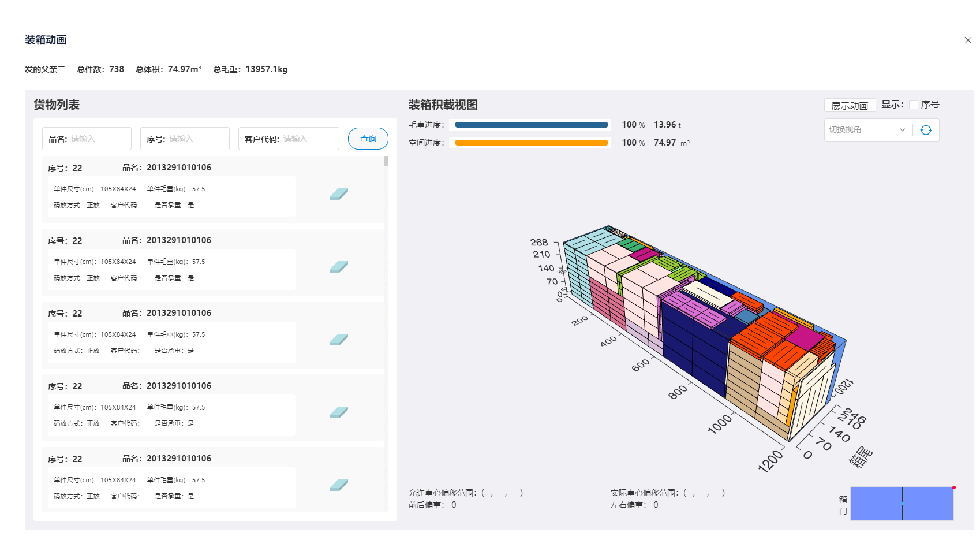Image resolution: width=980 pixels, height=536 pixels.
Task: Click the 13.96 t weight value
Action: tap(667, 125)
